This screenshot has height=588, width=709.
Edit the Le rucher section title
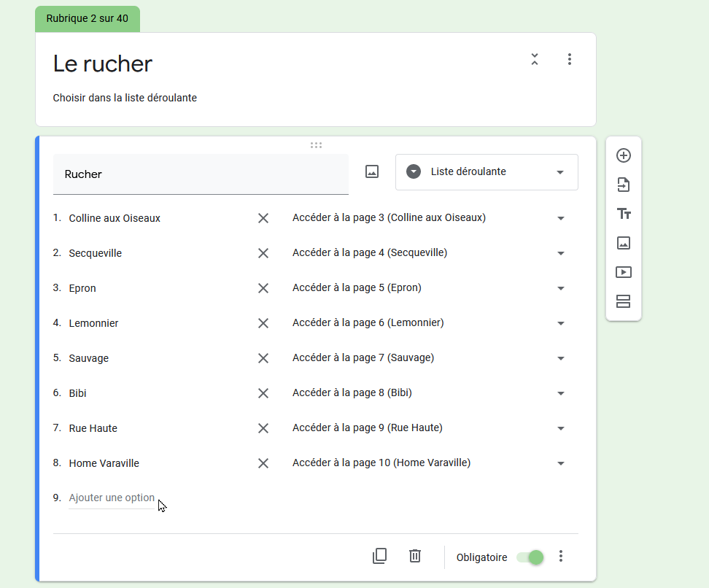tap(103, 63)
